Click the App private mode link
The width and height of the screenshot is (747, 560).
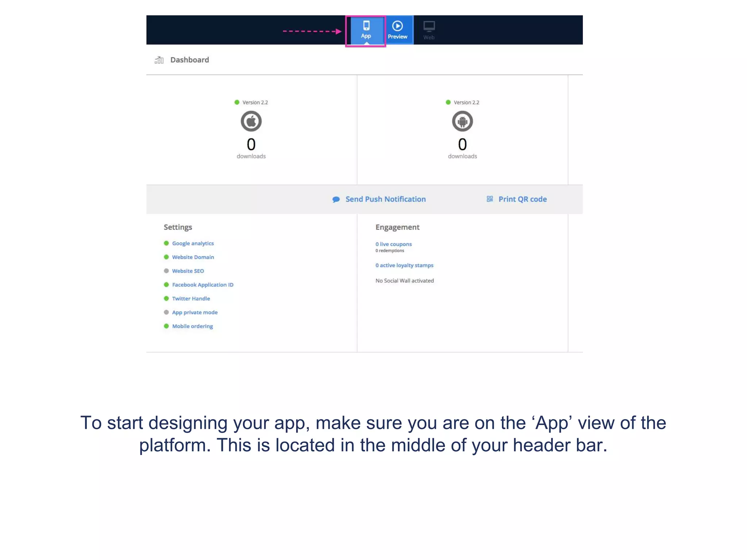195,312
